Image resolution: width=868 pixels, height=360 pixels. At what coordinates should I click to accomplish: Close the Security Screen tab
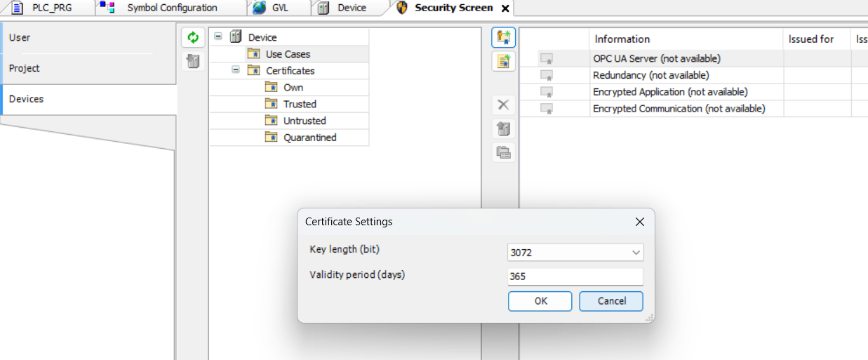(505, 8)
